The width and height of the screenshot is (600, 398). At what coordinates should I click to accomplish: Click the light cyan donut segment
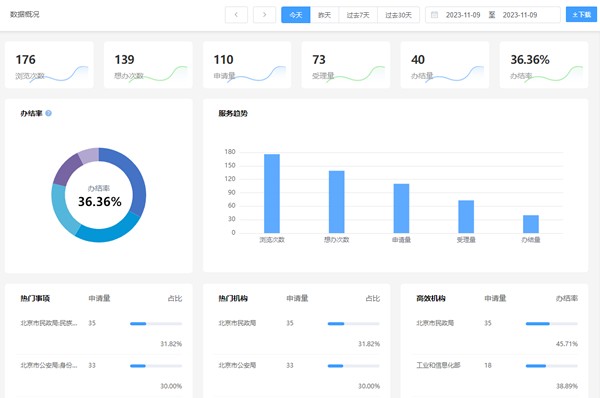coord(62,210)
